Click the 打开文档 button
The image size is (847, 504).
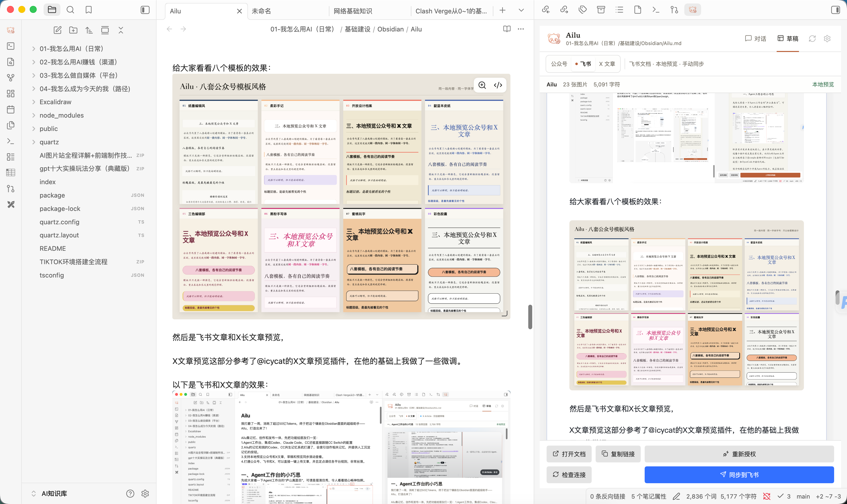569,454
